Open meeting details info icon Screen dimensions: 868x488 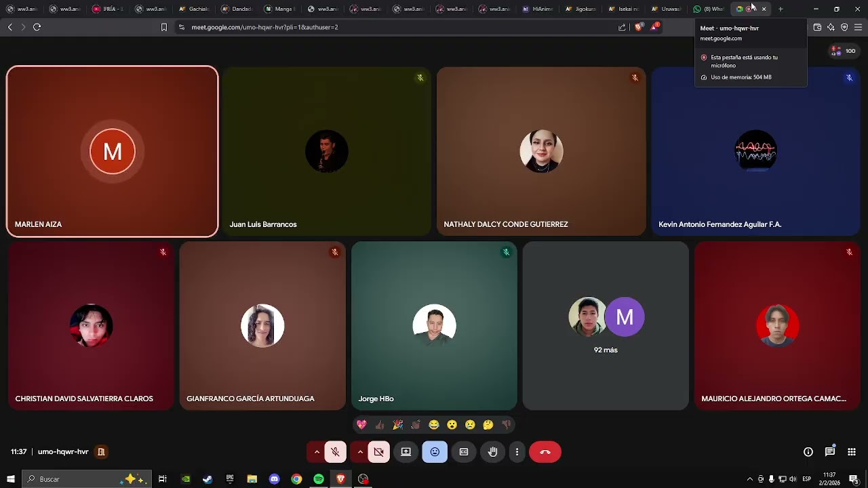pyautogui.click(x=808, y=452)
